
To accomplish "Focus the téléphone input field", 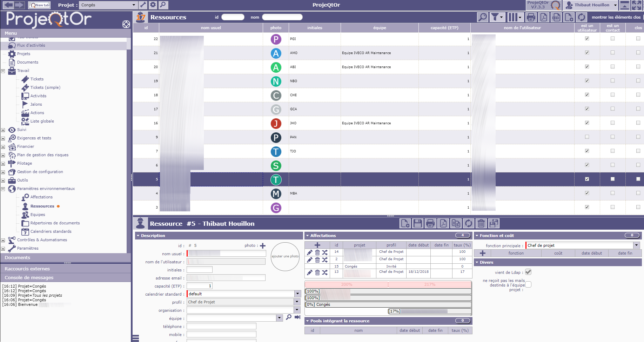I will coord(221,326).
